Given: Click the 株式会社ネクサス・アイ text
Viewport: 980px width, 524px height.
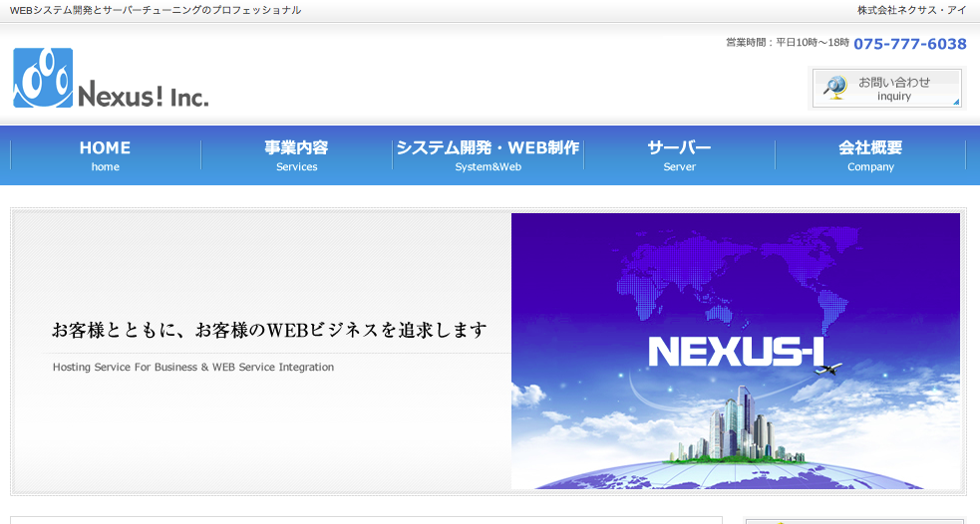Looking at the screenshot, I should pyautogui.click(x=912, y=10).
